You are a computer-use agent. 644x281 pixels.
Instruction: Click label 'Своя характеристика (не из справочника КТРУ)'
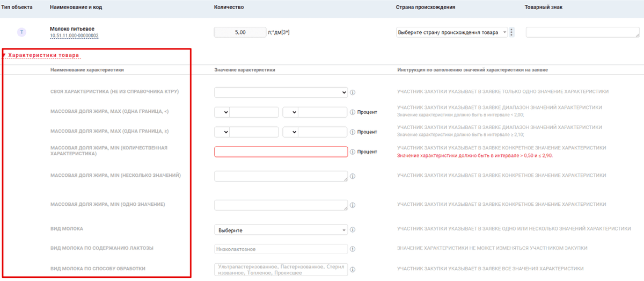[x=114, y=92]
